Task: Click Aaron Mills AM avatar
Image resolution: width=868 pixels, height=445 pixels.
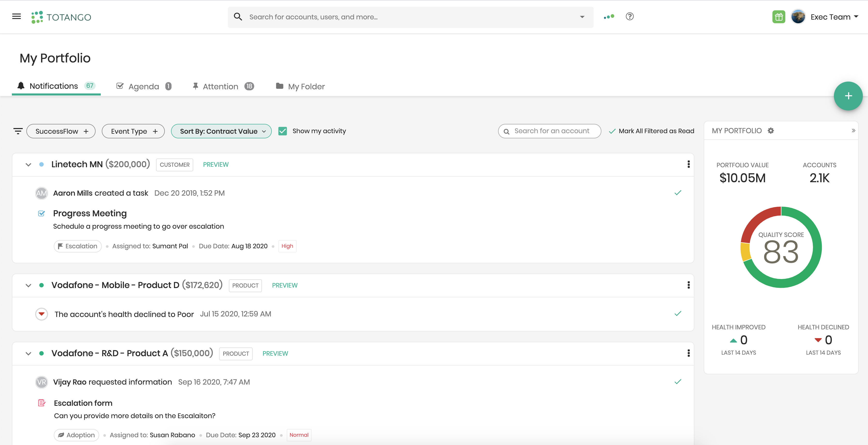Action: 41,193
